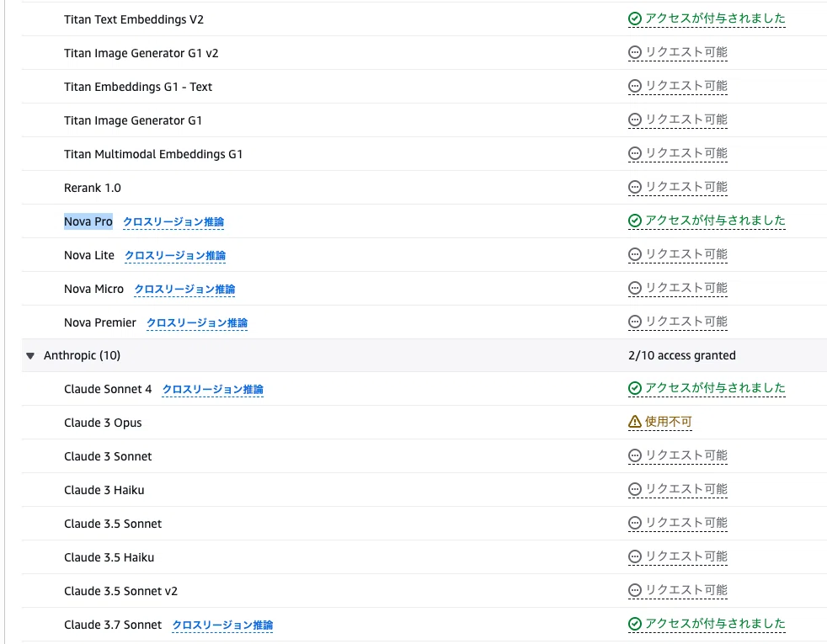Click リクエスト可能 status for Rerank 1.0

(x=686, y=187)
